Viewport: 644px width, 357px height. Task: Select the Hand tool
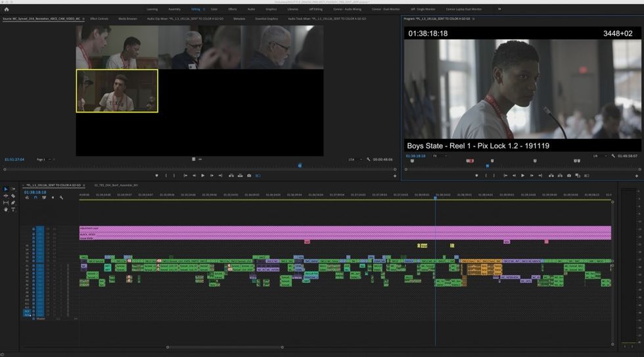[6, 210]
